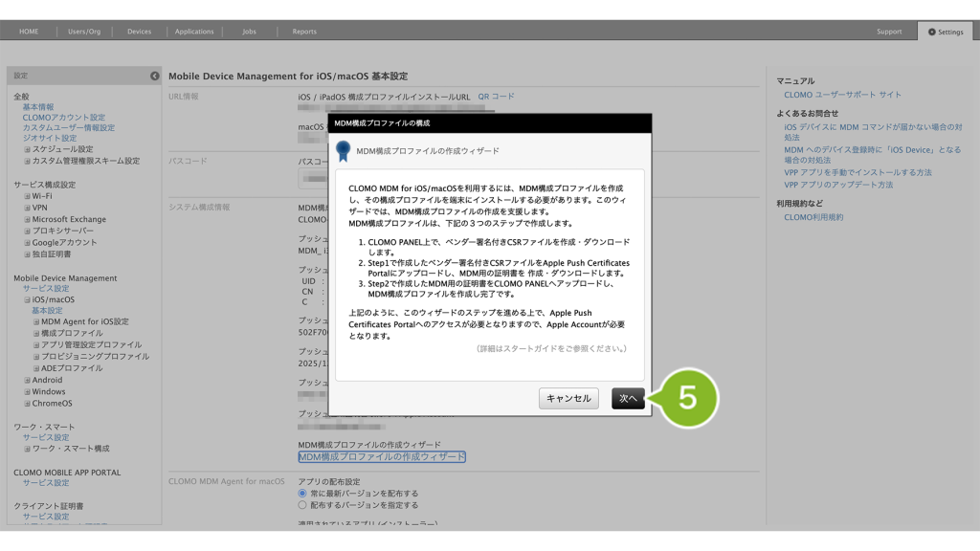The image size is (980, 551).
Task: Open the CLOMO利用規約 link
Action: pyautogui.click(x=813, y=217)
